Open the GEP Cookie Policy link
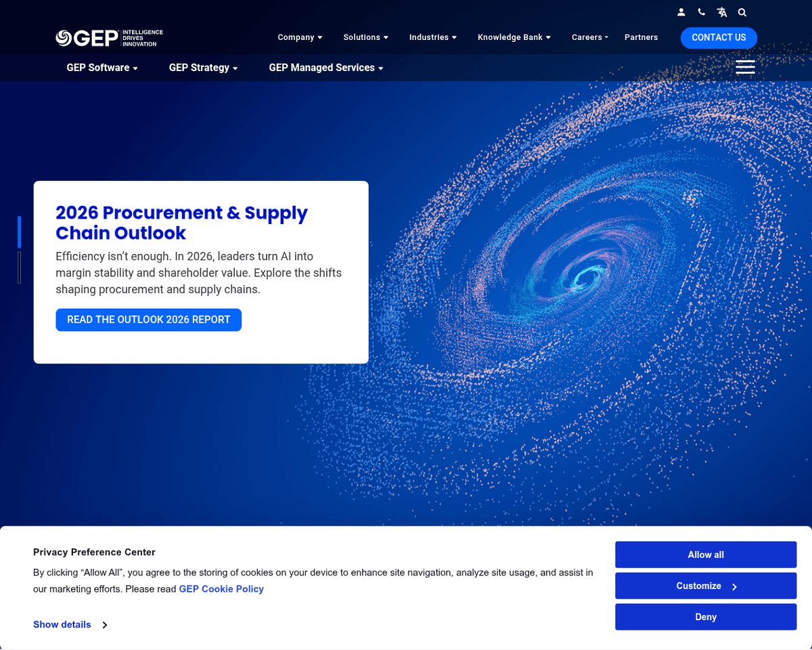This screenshot has width=812, height=650. pyautogui.click(x=221, y=589)
